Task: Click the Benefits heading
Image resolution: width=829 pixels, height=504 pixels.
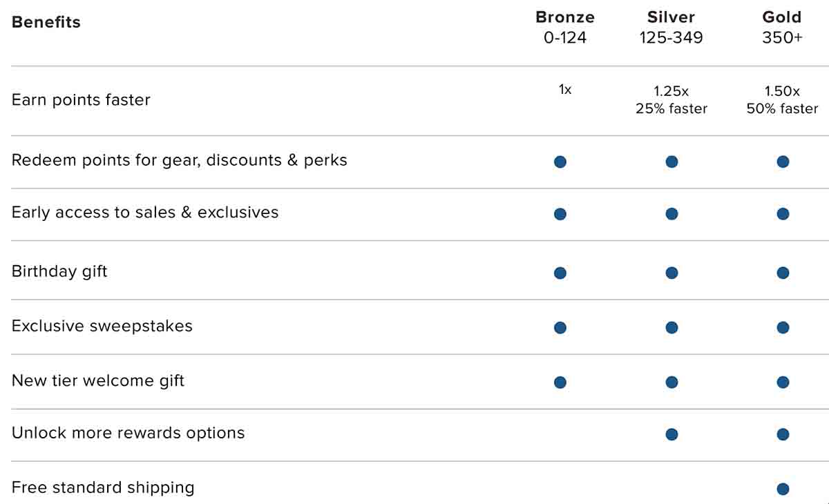Action: [x=46, y=22]
